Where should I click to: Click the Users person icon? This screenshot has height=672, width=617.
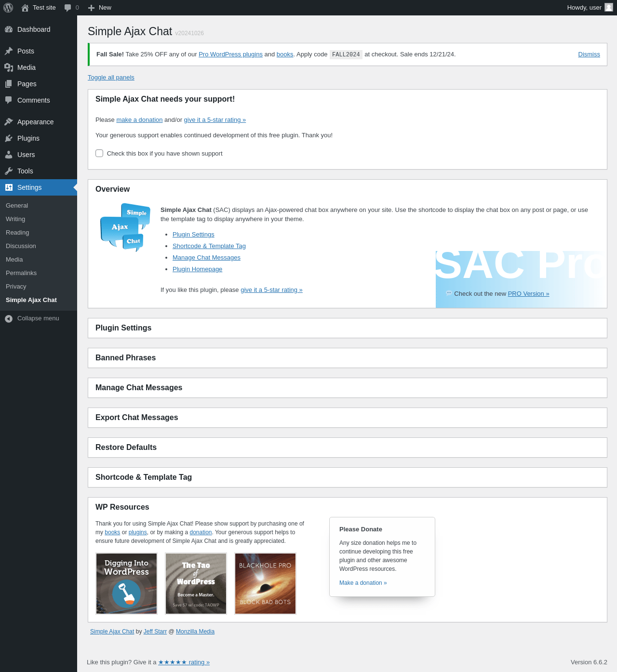(9, 155)
